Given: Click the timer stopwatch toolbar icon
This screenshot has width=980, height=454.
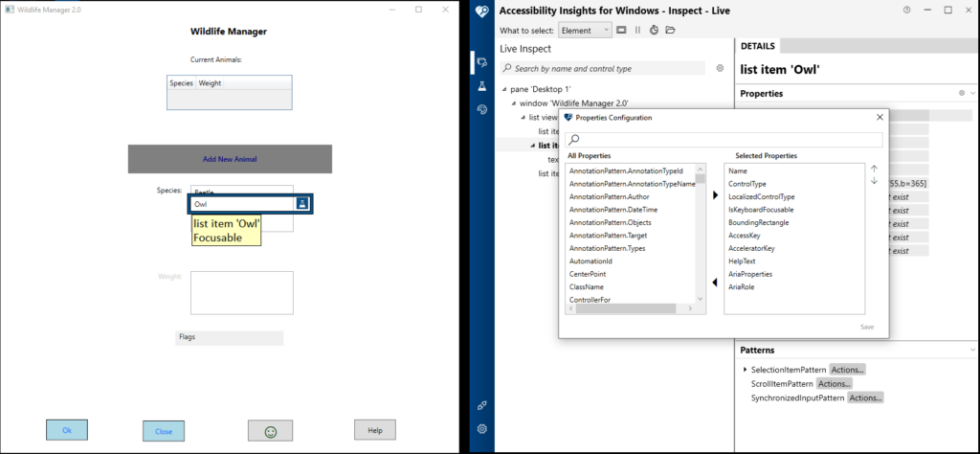Looking at the screenshot, I should [654, 30].
